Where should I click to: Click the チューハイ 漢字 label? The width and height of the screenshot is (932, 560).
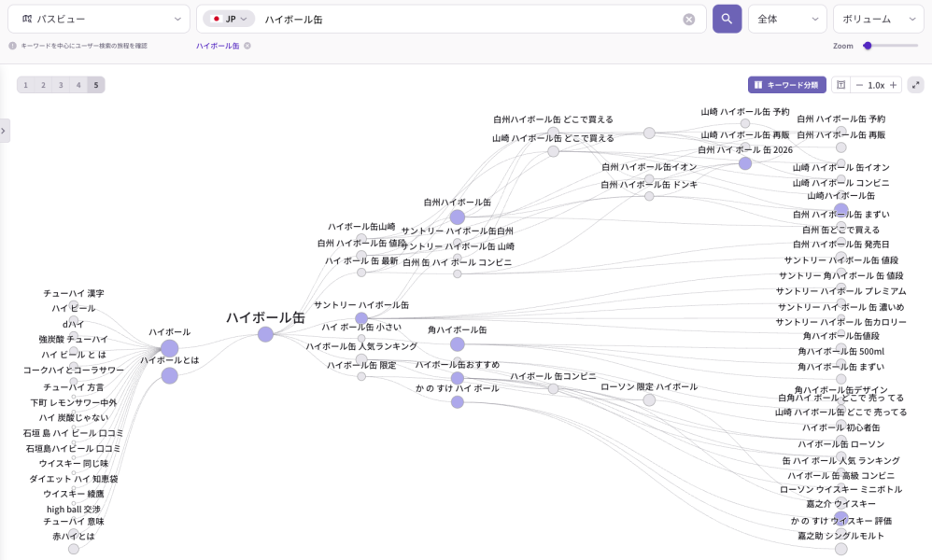click(74, 293)
